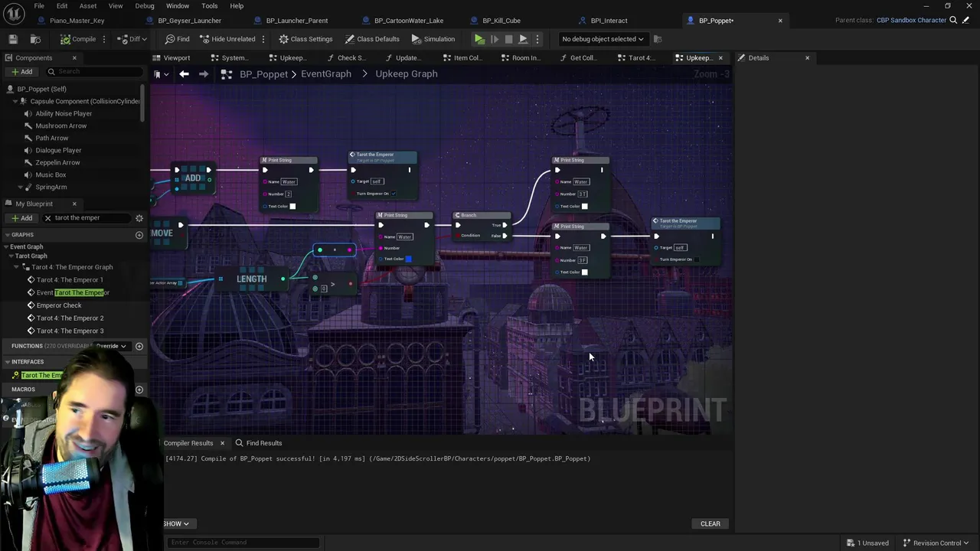Compile the blueprint

point(79,39)
